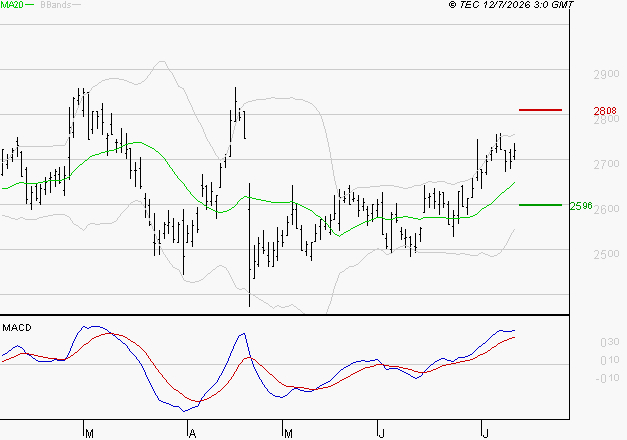Click the 2600 price axis label
627x440 pixels.
pyautogui.click(x=608, y=209)
